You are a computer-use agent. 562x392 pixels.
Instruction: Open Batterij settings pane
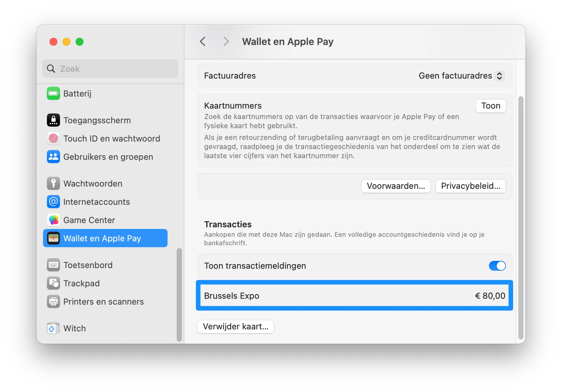tap(105, 94)
